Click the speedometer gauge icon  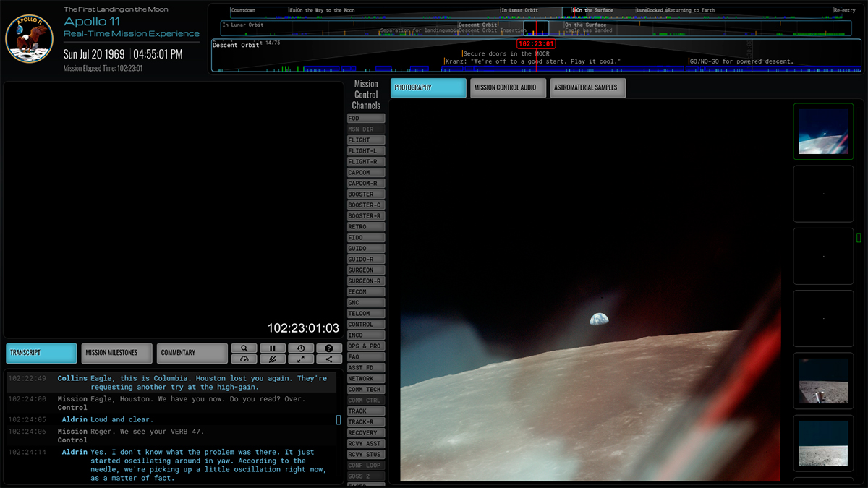click(x=244, y=359)
